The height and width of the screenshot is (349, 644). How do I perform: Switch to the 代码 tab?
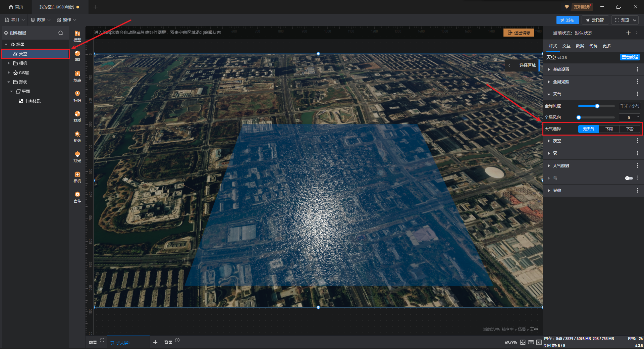point(593,46)
